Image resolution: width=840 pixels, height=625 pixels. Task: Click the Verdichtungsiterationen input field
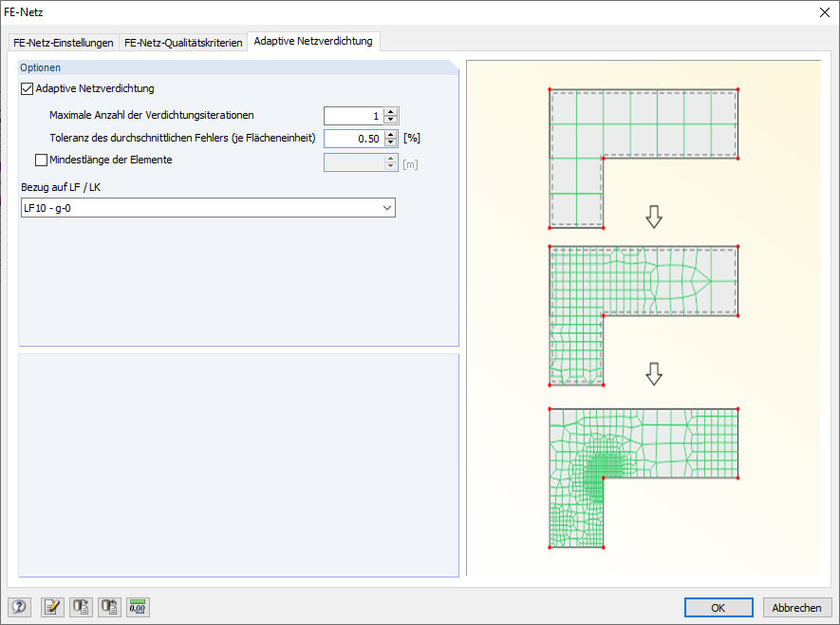[354, 116]
